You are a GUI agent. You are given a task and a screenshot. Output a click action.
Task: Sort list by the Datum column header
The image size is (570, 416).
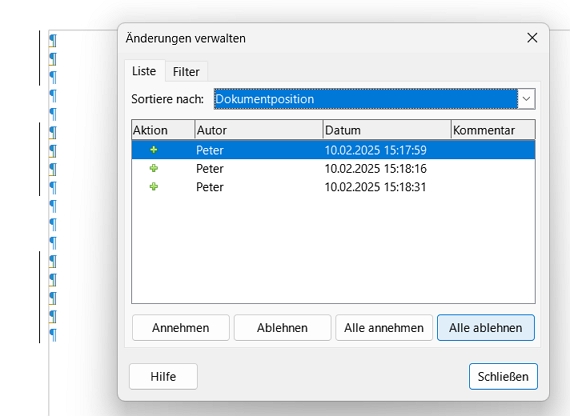click(387, 130)
